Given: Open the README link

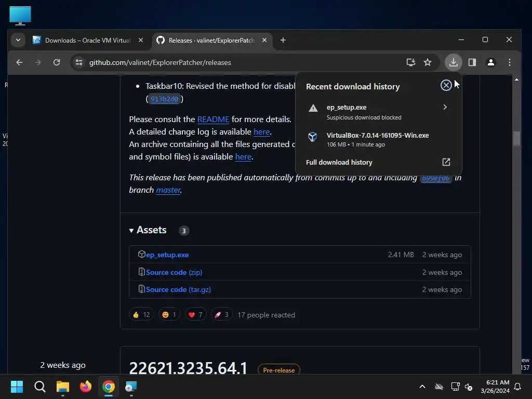Looking at the screenshot, I should tap(213, 119).
